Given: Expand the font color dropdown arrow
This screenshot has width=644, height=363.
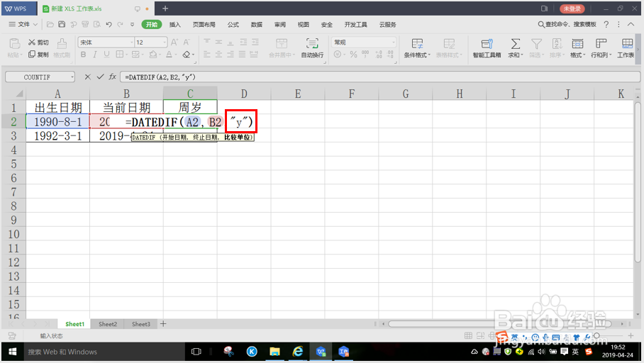Looking at the screenshot, I should (176, 54).
